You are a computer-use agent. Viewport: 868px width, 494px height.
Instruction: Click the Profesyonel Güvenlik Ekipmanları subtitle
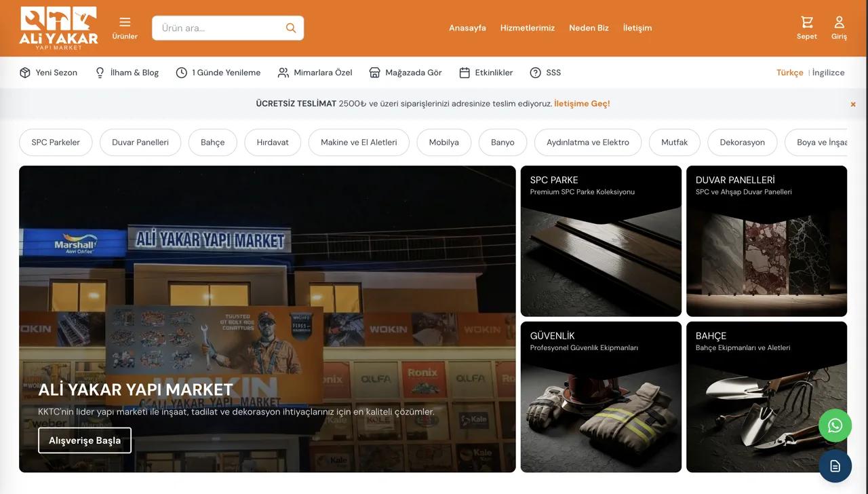[x=584, y=348]
